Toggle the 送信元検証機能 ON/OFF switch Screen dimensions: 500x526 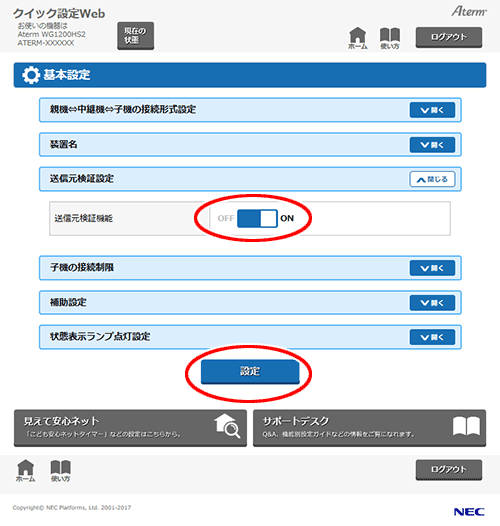pyautogui.click(x=257, y=218)
